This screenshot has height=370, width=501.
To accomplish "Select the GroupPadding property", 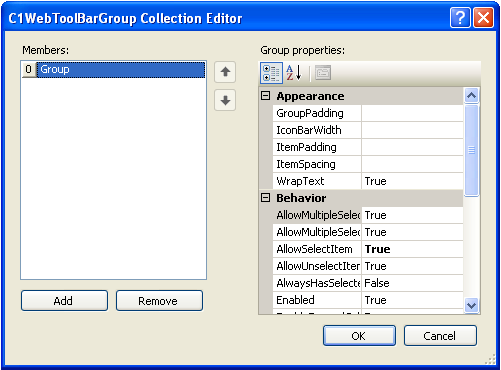I will pos(317,113).
